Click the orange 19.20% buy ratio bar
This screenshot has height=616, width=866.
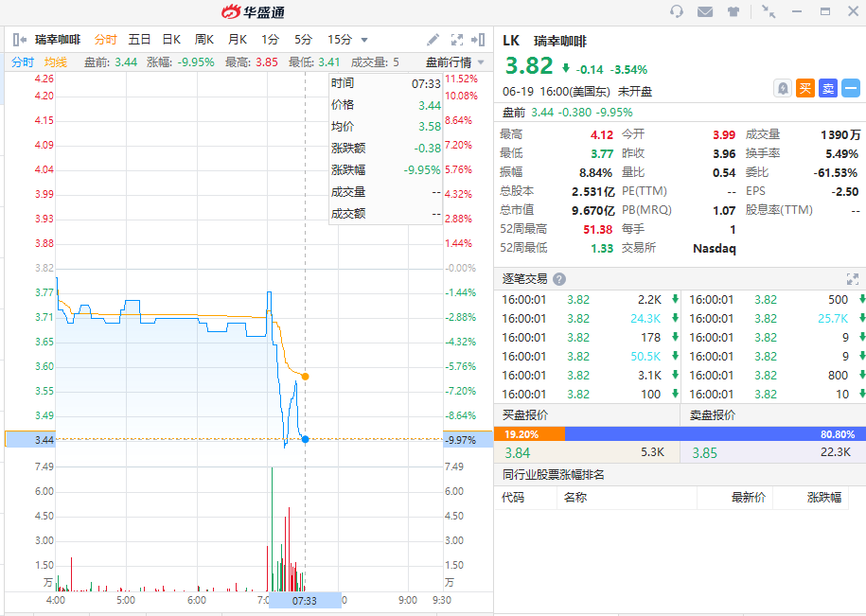(x=530, y=434)
